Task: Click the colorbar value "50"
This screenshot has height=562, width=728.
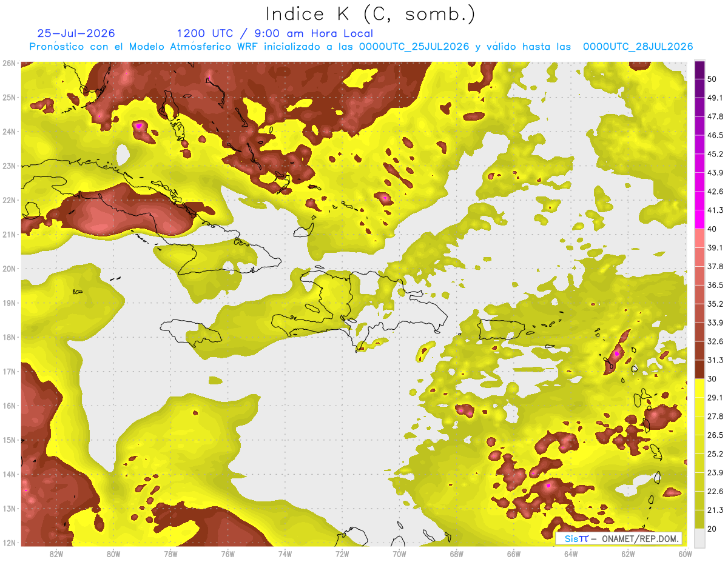Action: 713,79
